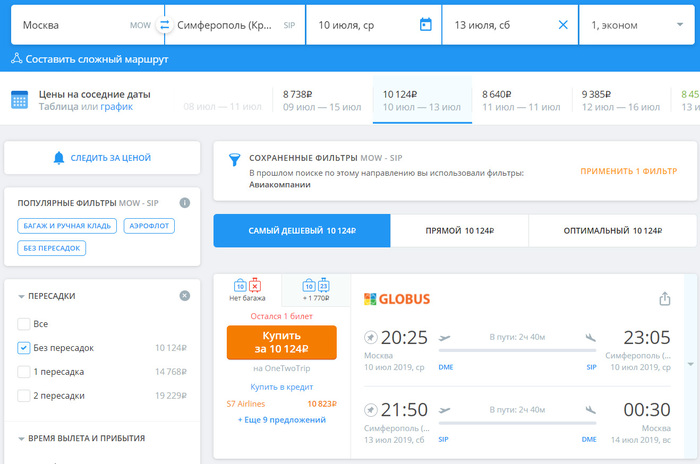
Task: Uncheck the Без пересадок checkbox
Action: 24,348
